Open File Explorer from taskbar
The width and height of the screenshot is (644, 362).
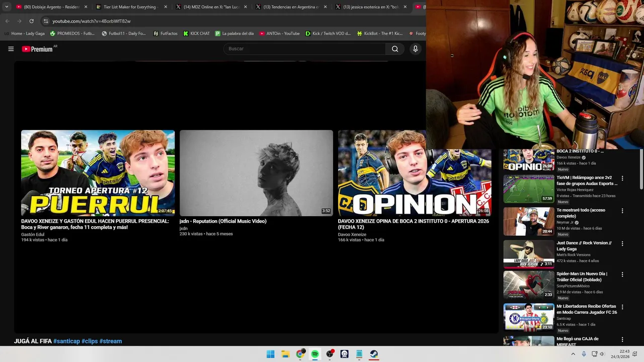tap(285, 354)
